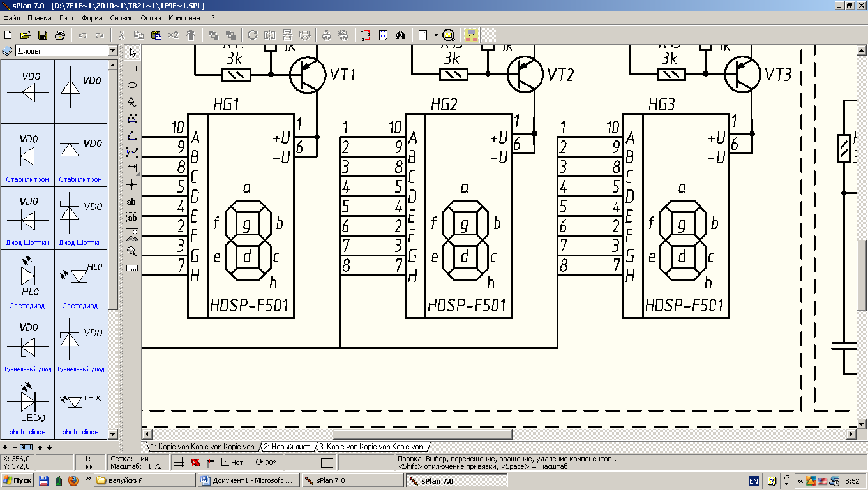Select the Светодиод HL0 left component

click(27, 280)
